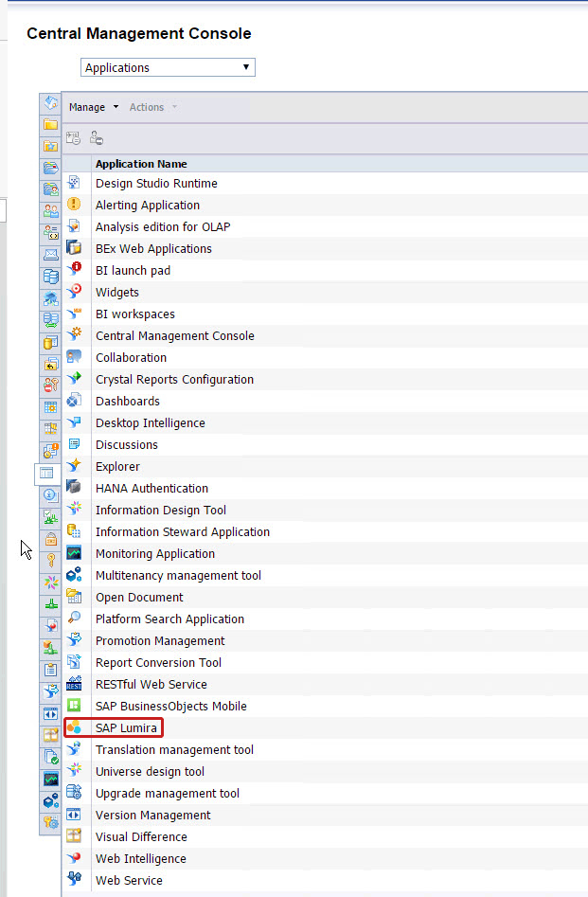The height and width of the screenshot is (897, 588).
Task: Click the highlighted Applications icon in sidebar
Action: pyautogui.click(x=47, y=473)
